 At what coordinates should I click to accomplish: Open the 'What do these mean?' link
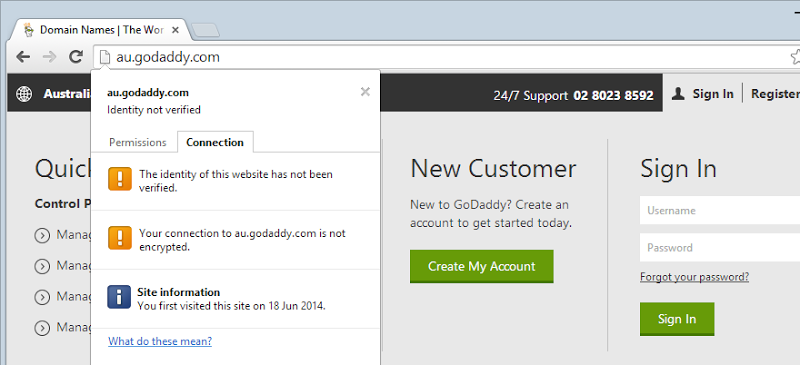pyautogui.click(x=160, y=341)
